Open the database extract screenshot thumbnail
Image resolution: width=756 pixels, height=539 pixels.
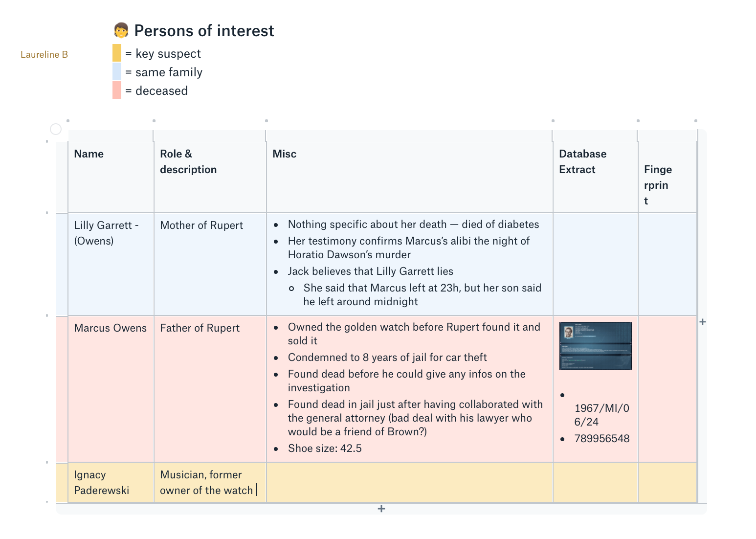coord(595,346)
